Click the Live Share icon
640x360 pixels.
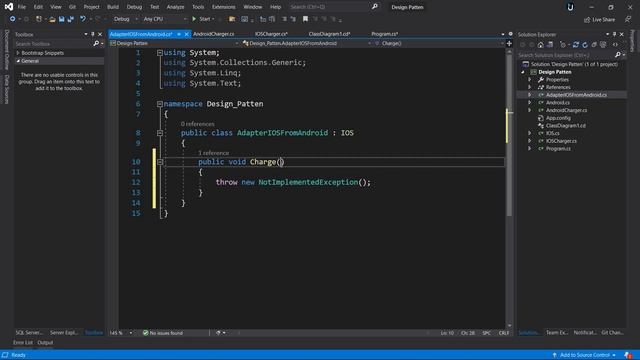[587, 20]
